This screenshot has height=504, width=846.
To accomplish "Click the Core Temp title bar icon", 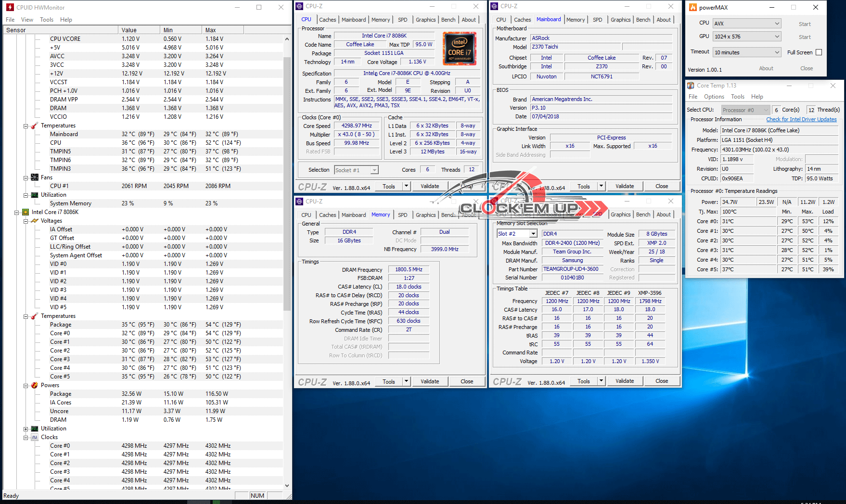I will 691,86.
